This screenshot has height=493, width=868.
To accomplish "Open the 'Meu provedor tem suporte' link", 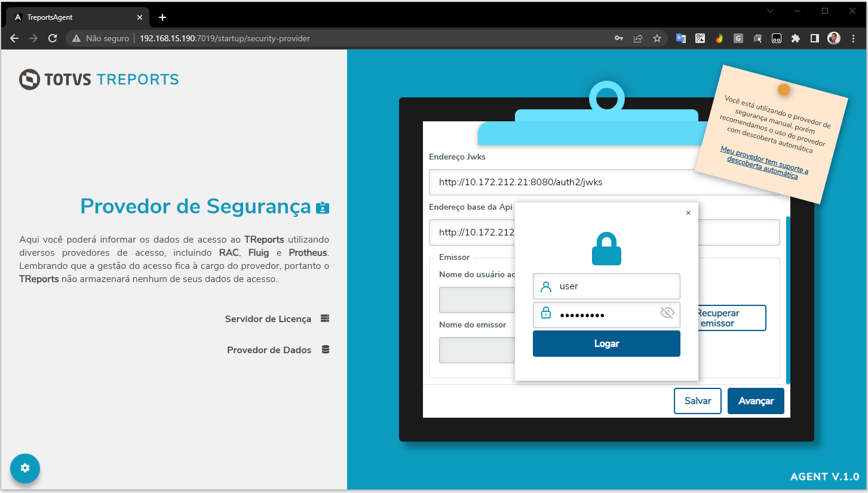I will tap(764, 163).
